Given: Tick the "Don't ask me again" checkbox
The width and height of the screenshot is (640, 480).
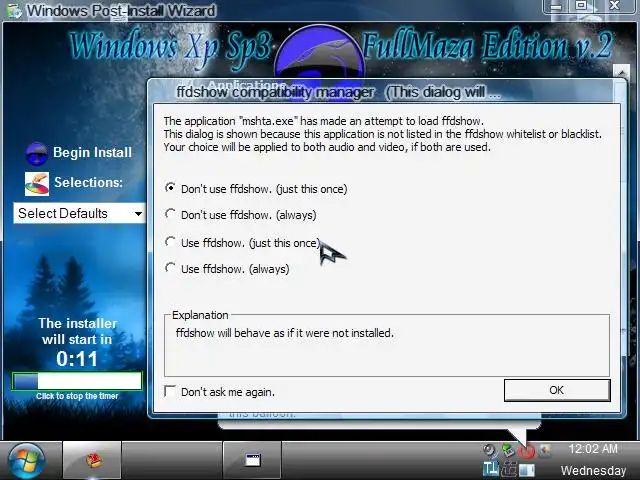Looking at the screenshot, I should (x=170, y=391).
